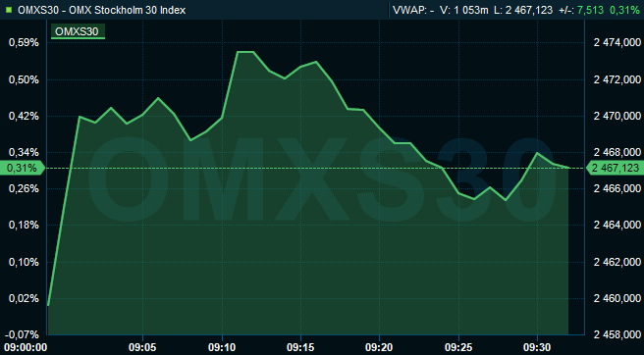This screenshot has height=355, width=644.
Task: Click the 09:10 time axis label
Action: click(x=222, y=347)
